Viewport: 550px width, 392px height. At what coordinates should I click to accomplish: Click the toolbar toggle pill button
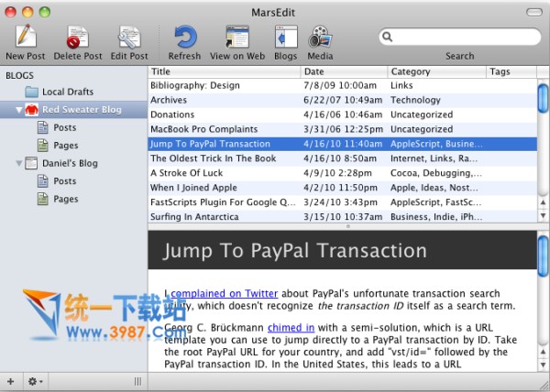(534, 12)
